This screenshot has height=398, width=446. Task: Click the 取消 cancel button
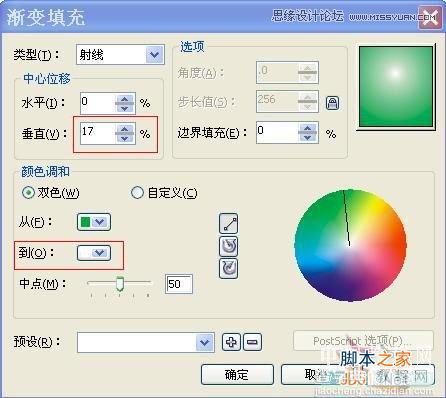(358, 375)
